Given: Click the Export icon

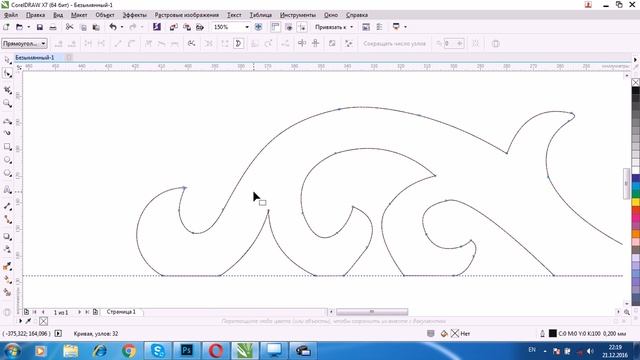Looking at the screenshot, I should (187, 27).
